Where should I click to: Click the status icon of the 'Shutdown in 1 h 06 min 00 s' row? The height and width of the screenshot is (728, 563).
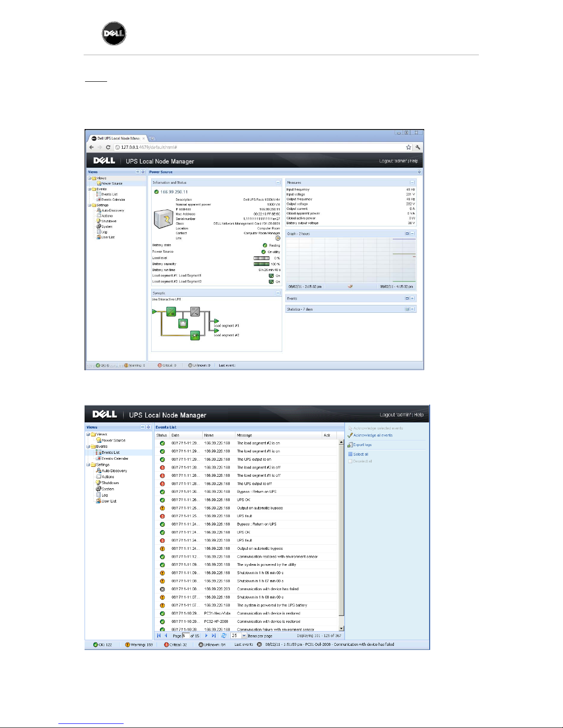pos(162,573)
